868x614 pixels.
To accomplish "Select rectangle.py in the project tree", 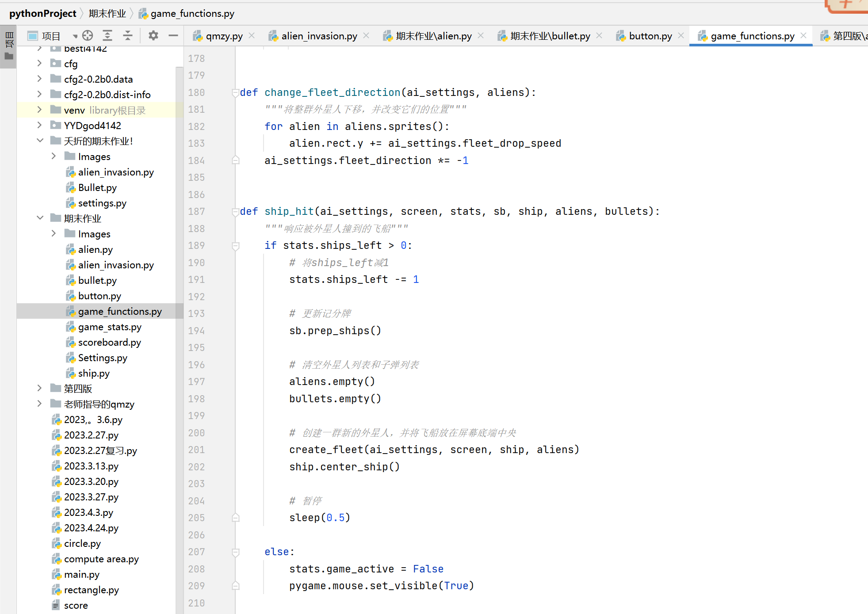I will tap(92, 590).
